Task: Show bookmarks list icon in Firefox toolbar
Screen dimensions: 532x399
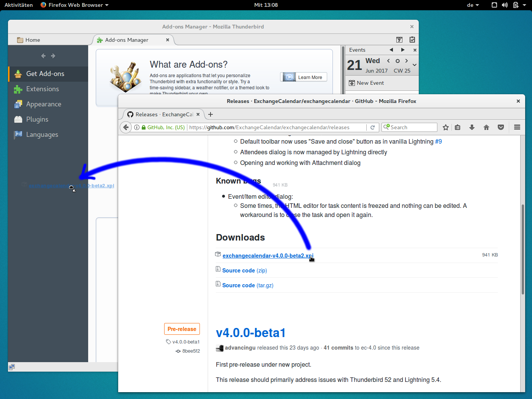Action: point(458,127)
